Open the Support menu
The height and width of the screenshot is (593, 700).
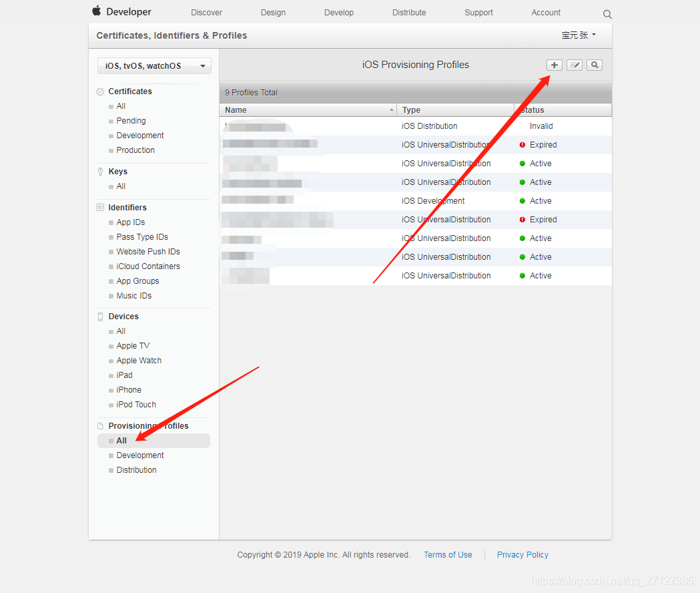(478, 13)
